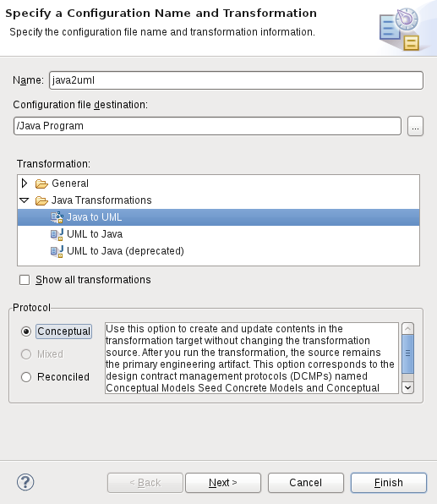
Task: Expand the General tree node
Action: (25, 184)
